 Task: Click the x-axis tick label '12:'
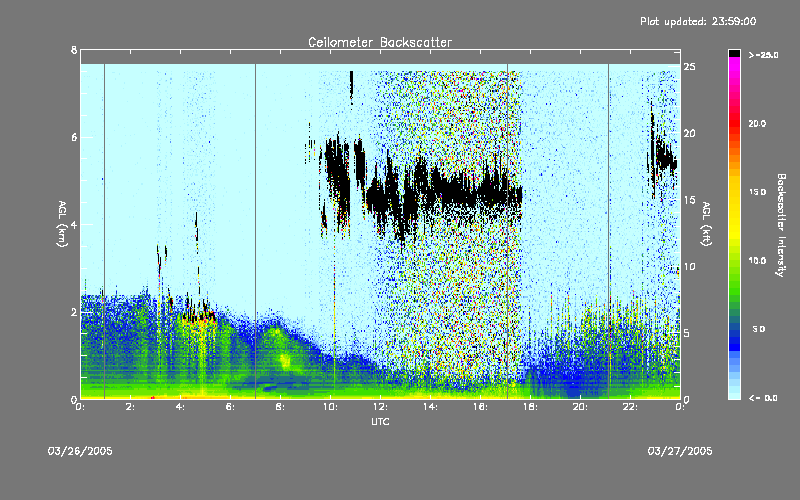pyautogui.click(x=380, y=407)
